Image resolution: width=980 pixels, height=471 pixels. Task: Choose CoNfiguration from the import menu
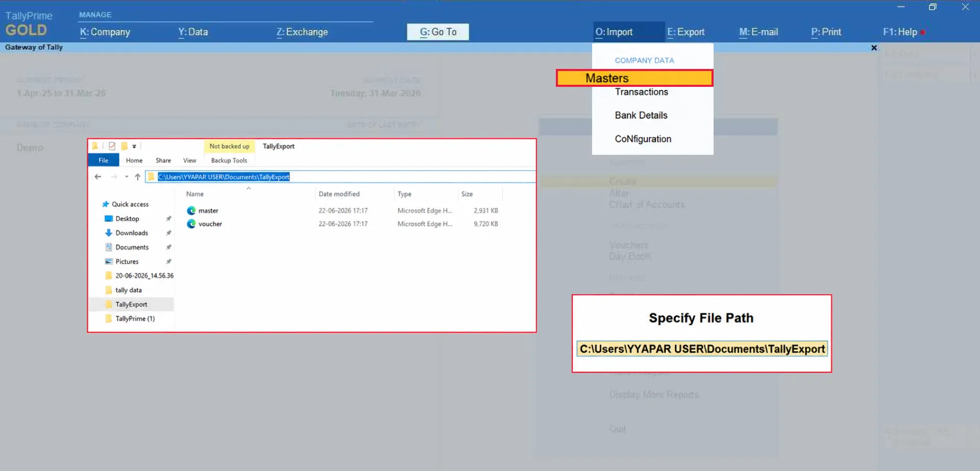pos(643,139)
